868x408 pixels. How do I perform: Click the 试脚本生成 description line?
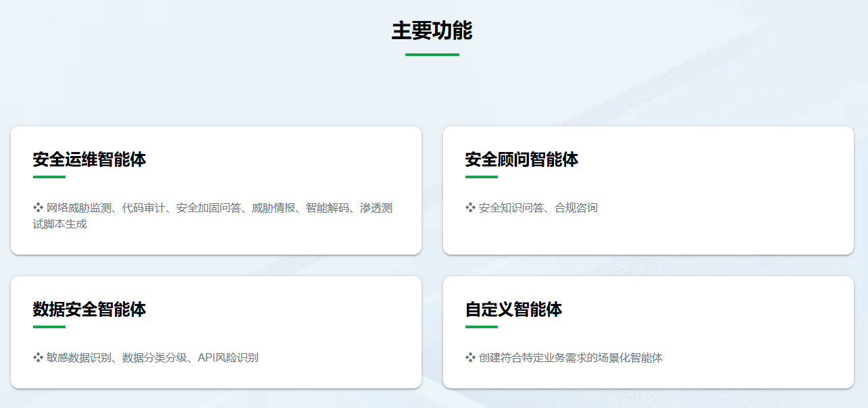coord(59,224)
